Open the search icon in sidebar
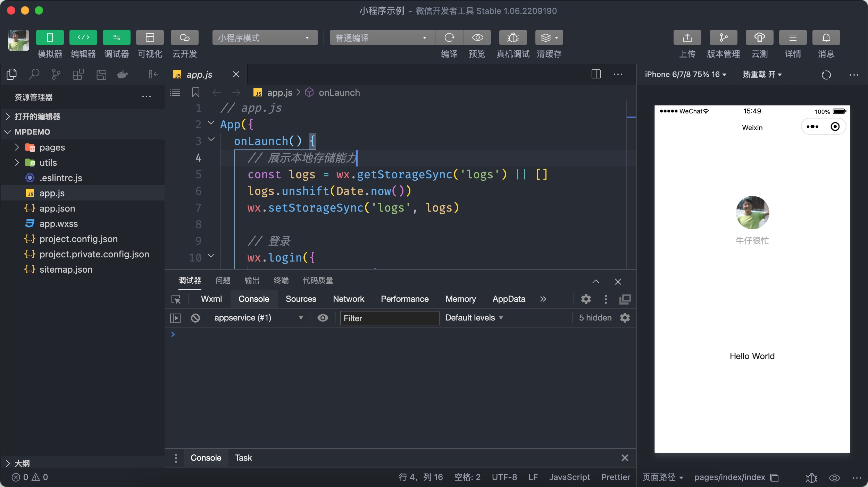 point(34,74)
